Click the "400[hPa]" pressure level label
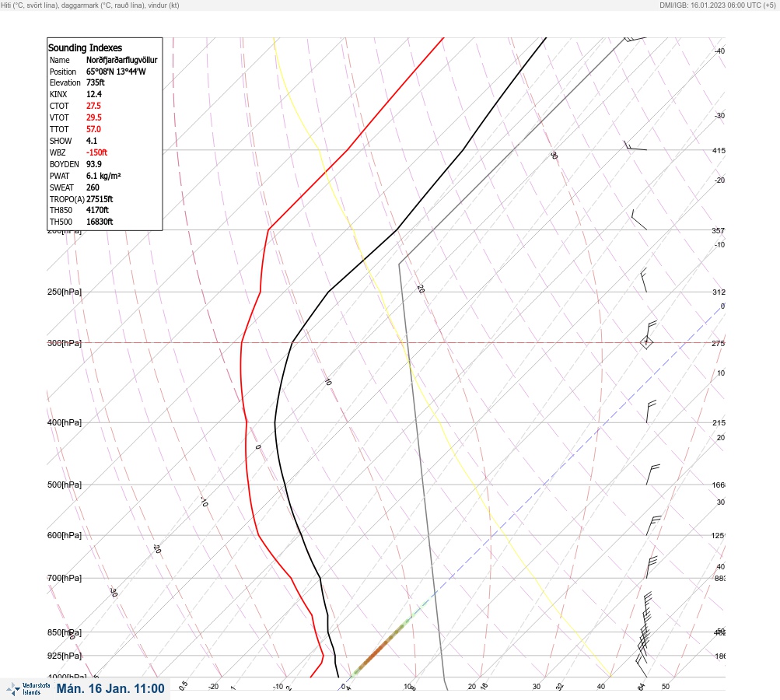The height and width of the screenshot is (700, 780). pyautogui.click(x=65, y=422)
